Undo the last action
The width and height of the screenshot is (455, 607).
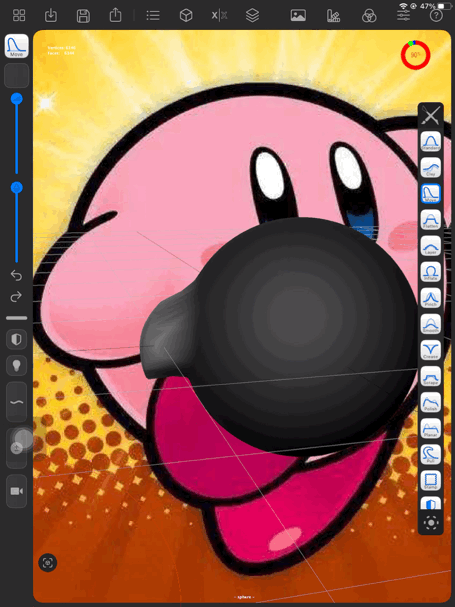point(16,275)
